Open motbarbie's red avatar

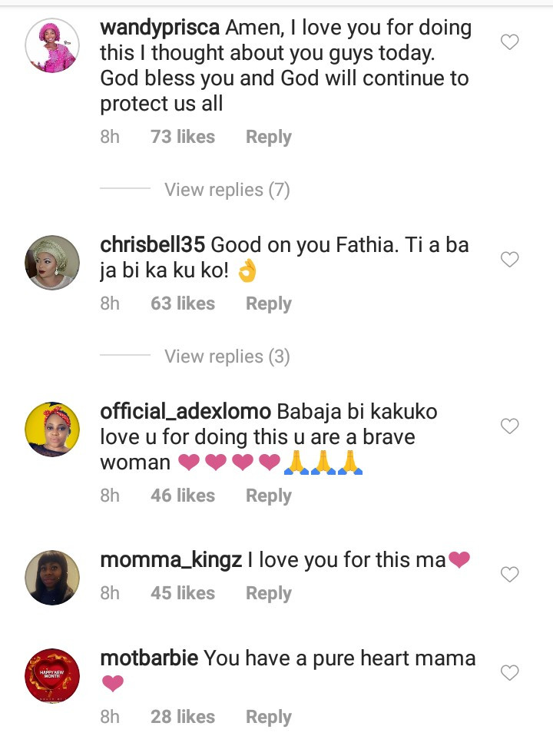tap(52, 676)
